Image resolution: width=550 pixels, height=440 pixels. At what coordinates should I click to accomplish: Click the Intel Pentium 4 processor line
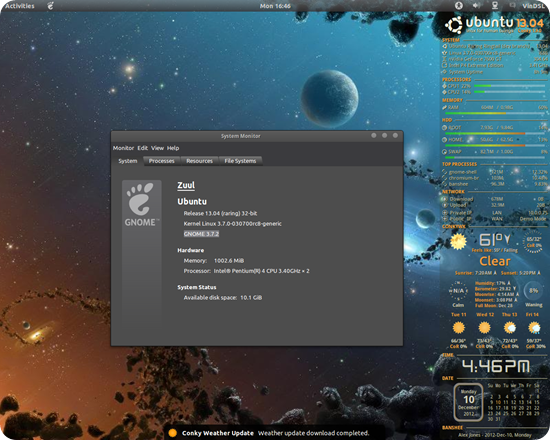point(247,271)
